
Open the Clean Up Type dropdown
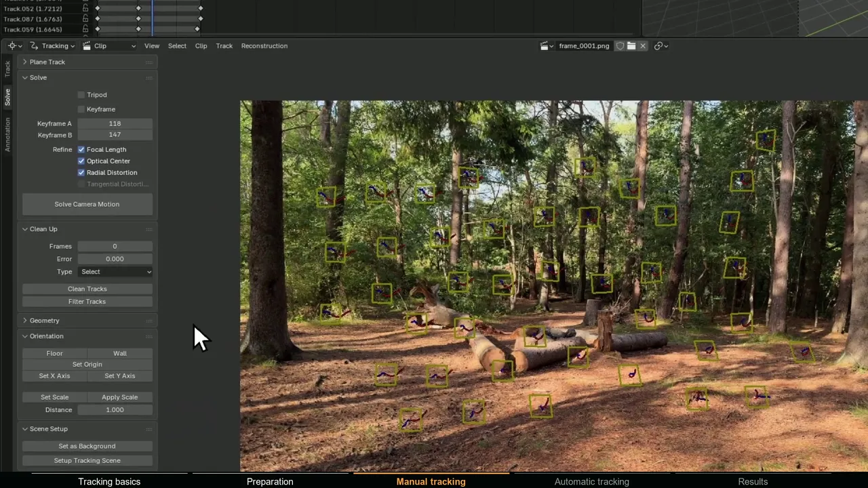coord(115,272)
